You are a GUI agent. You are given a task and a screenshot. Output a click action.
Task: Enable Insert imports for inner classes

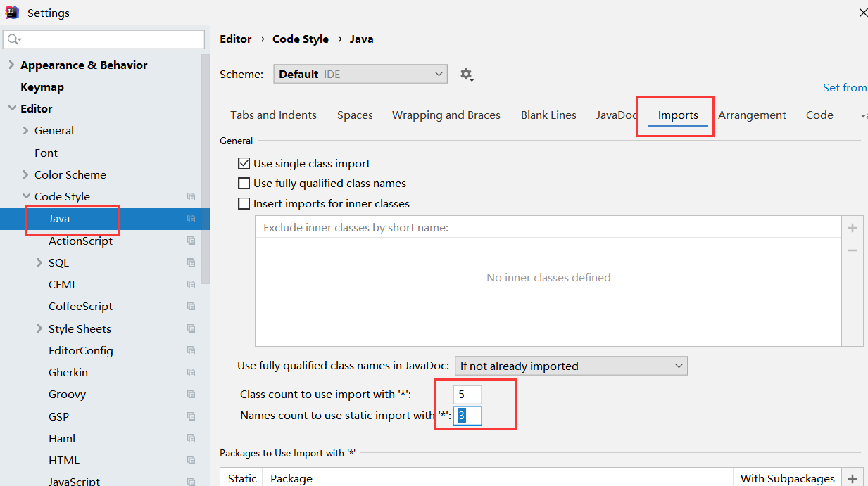(x=244, y=204)
